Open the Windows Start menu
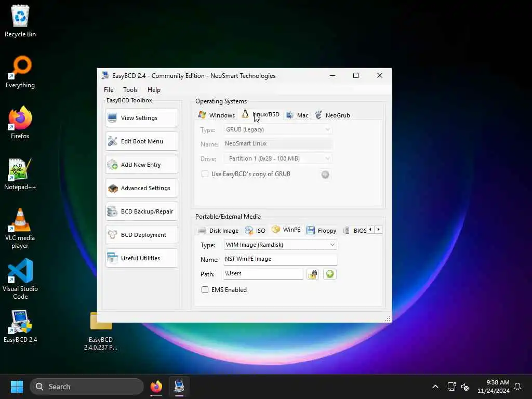The width and height of the screenshot is (532, 399). click(x=17, y=387)
